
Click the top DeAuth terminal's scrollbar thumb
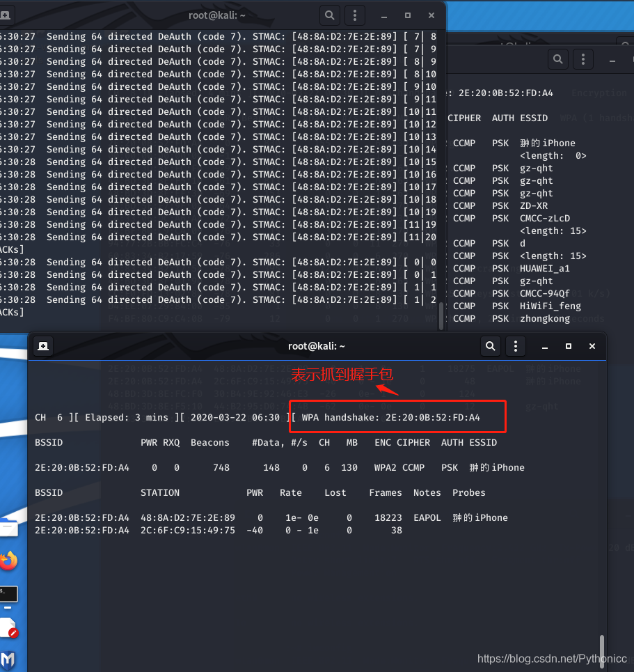441,316
